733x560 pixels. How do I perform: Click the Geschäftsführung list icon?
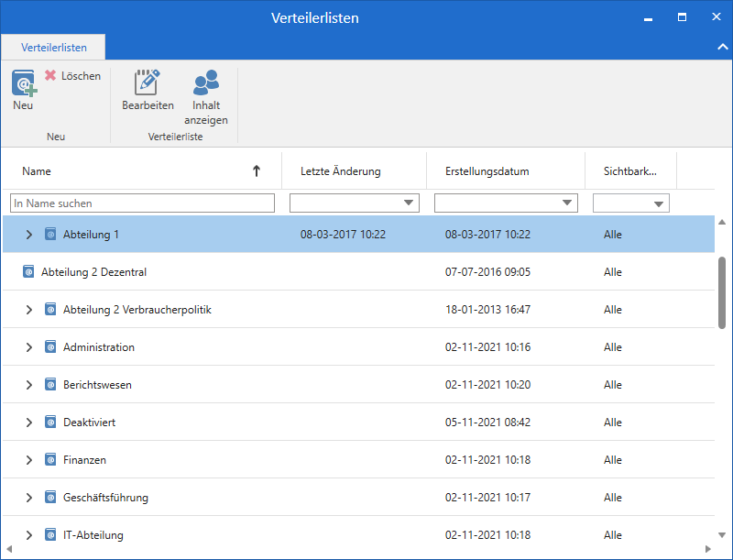(50, 497)
